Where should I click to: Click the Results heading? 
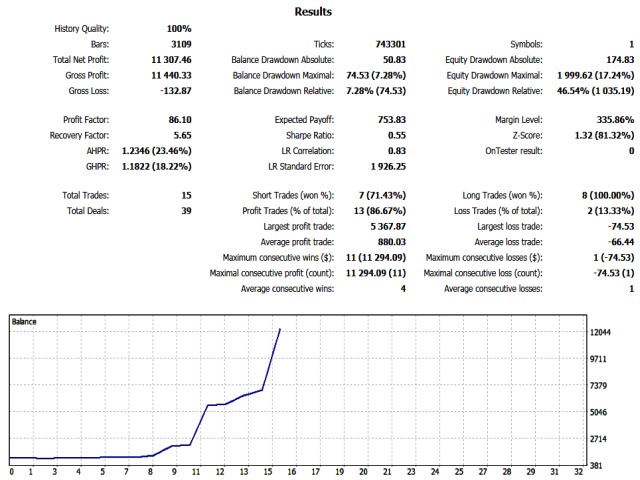point(313,12)
